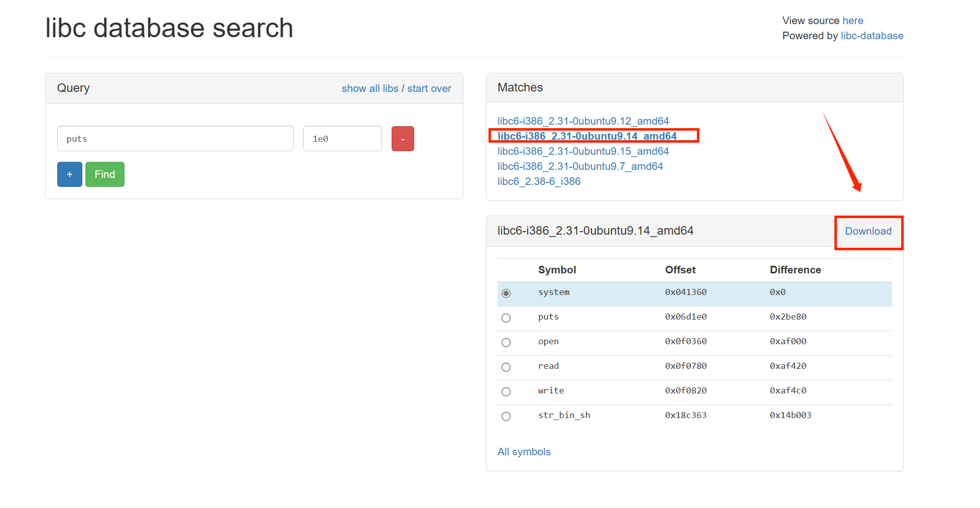This screenshot has height=508, width=980.
Task: Click the Offset column header
Action: click(x=680, y=270)
